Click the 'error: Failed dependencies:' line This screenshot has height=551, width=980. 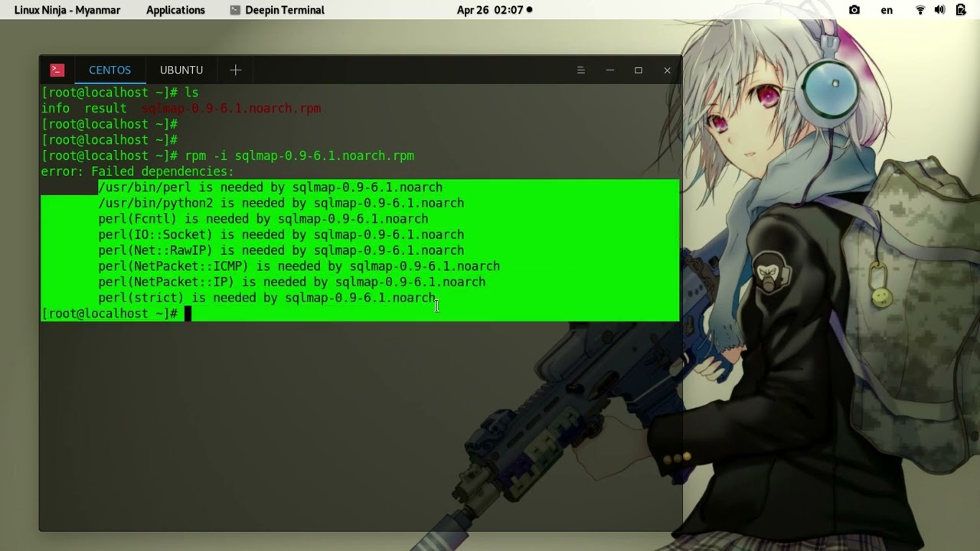coord(138,171)
